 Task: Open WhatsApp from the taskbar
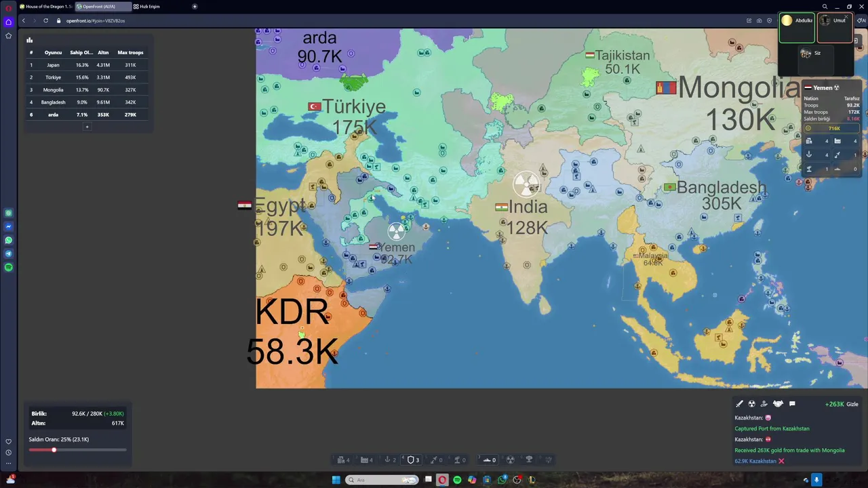point(502,480)
